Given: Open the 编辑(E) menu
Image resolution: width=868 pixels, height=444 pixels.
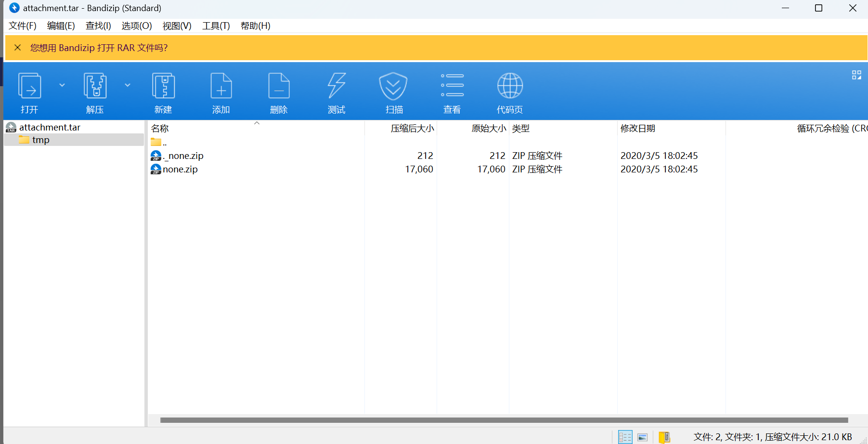Looking at the screenshot, I should [x=61, y=26].
